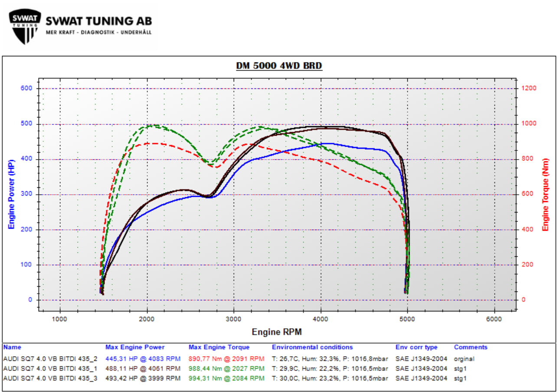559x392 pixels.
Task: Click the SVWAT Tuning shield logo
Action: click(x=25, y=26)
